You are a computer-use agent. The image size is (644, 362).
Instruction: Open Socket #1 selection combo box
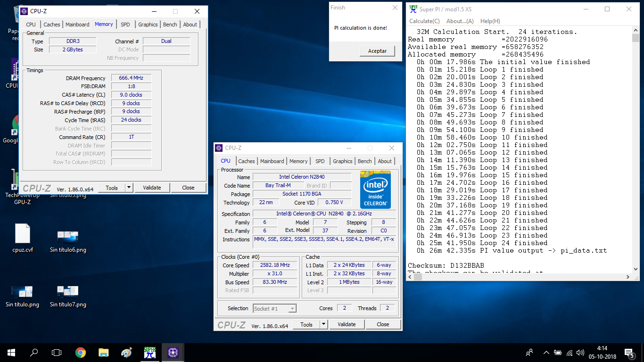tap(275, 308)
